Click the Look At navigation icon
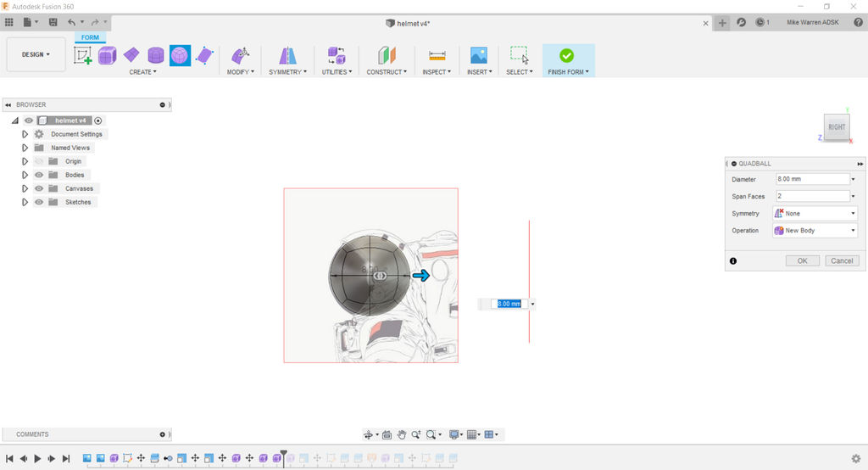Image resolution: width=868 pixels, height=470 pixels. tap(387, 435)
